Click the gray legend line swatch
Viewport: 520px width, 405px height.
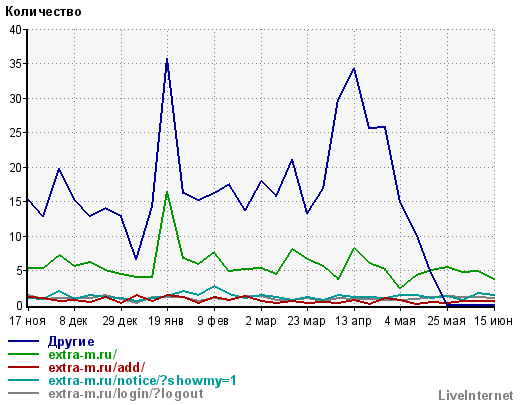pyautogui.click(x=23, y=393)
